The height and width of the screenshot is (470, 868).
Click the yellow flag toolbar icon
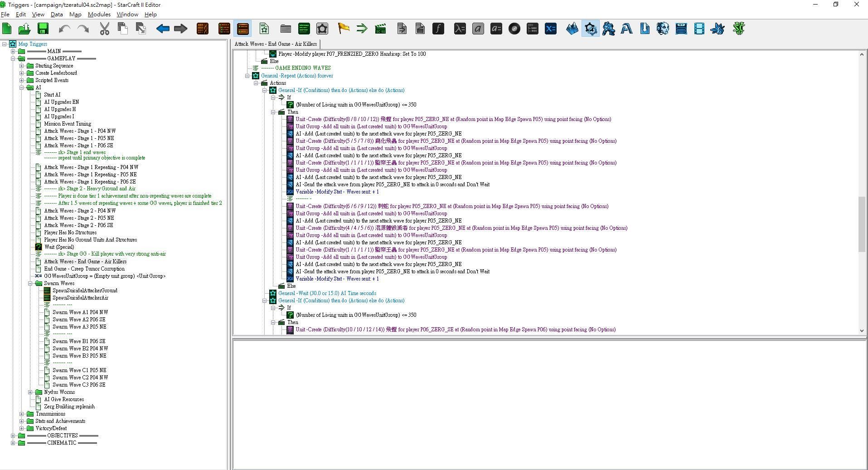coord(344,29)
